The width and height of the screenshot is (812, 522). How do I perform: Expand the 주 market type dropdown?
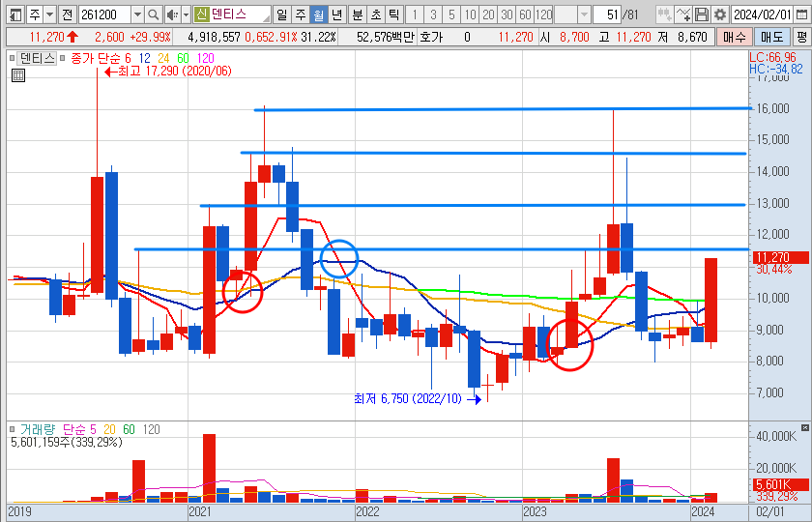49,14
